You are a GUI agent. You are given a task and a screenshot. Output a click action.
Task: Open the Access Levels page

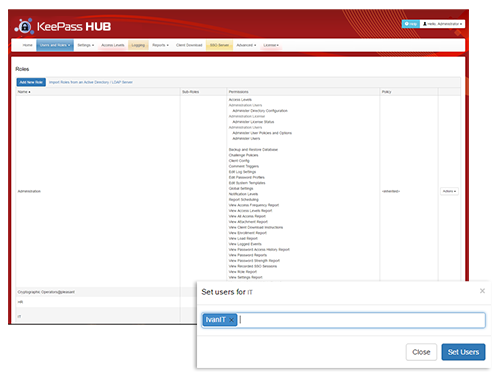[x=113, y=45]
